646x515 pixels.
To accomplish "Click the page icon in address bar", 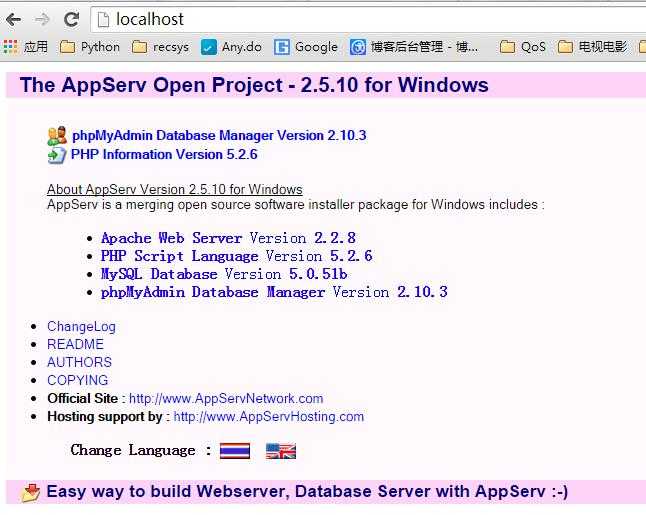I will point(103,19).
